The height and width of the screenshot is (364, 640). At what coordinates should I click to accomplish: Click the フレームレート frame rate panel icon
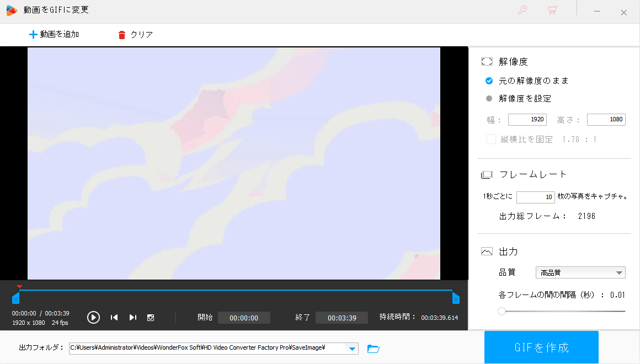pyautogui.click(x=487, y=174)
